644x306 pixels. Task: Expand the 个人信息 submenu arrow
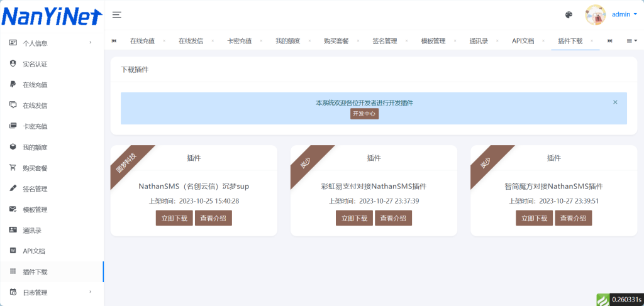coord(91,42)
